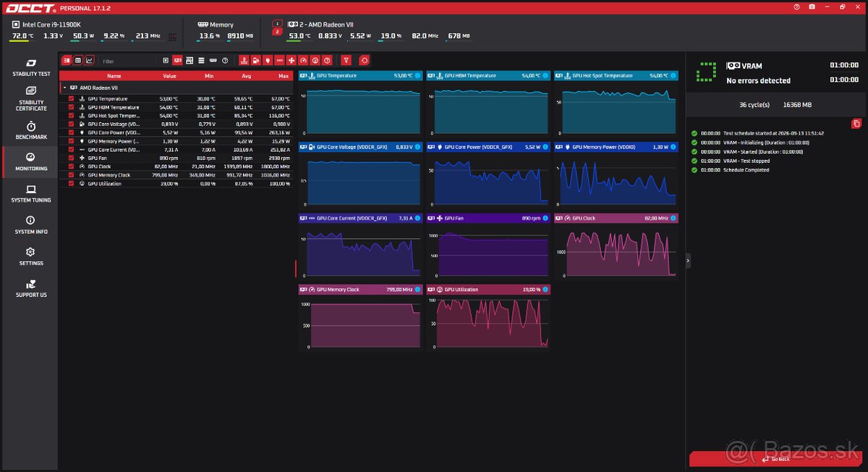Toggle the temperature sensor filter
Image resolution: width=868 pixels, height=472 pixels.
point(244,61)
